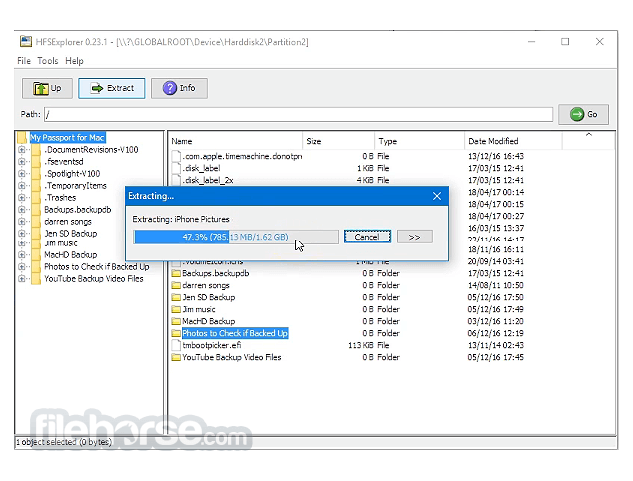Screen dimensions: 633x481
Task: Click MacHD Backup folder icon in list
Action: click(x=176, y=321)
